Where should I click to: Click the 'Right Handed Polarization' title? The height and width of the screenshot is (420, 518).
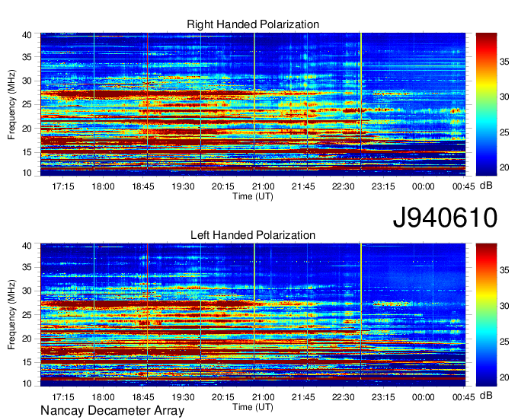click(x=253, y=24)
